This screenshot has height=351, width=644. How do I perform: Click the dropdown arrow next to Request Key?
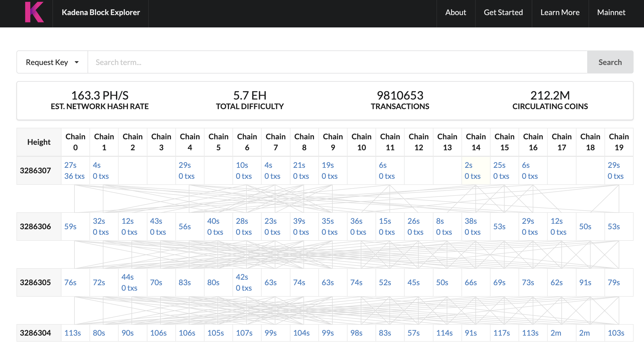[x=77, y=62]
